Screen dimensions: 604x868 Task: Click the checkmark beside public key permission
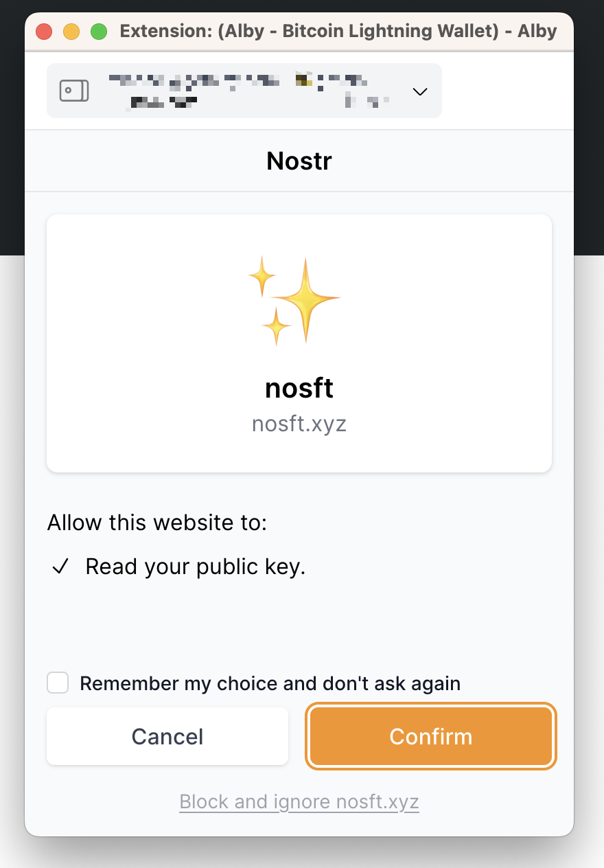pyautogui.click(x=61, y=567)
